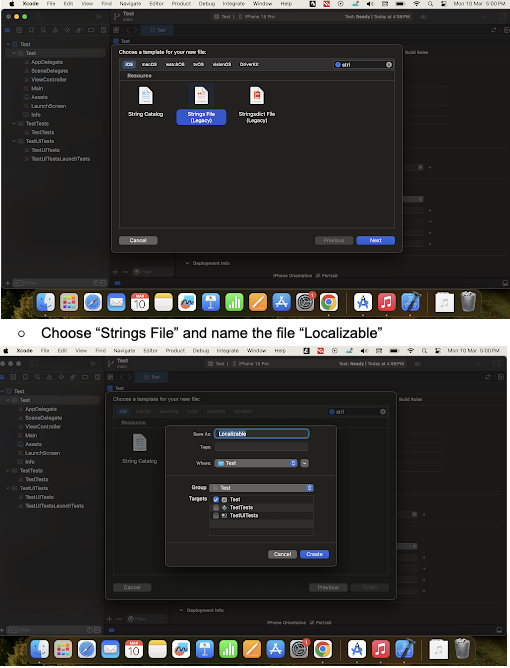The image size is (510, 668).
Task: Collapse Deployment Info section in upper screenshot
Action: [x=187, y=263]
